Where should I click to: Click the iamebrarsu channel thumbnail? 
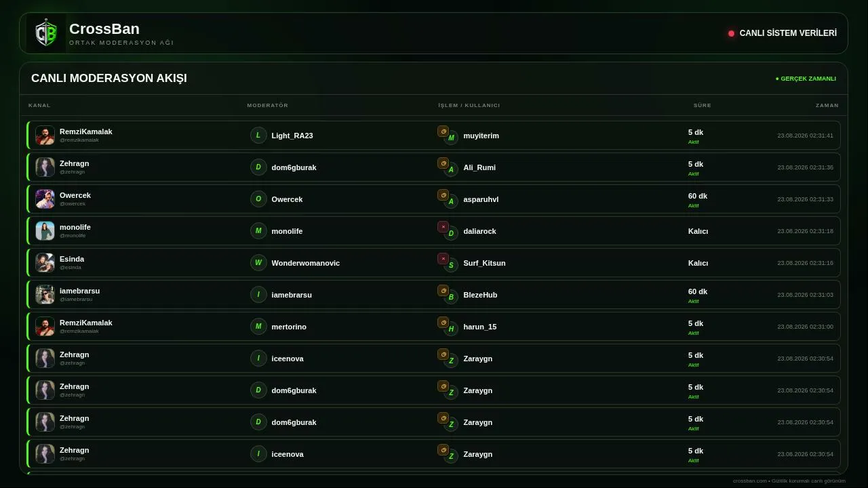tap(45, 295)
